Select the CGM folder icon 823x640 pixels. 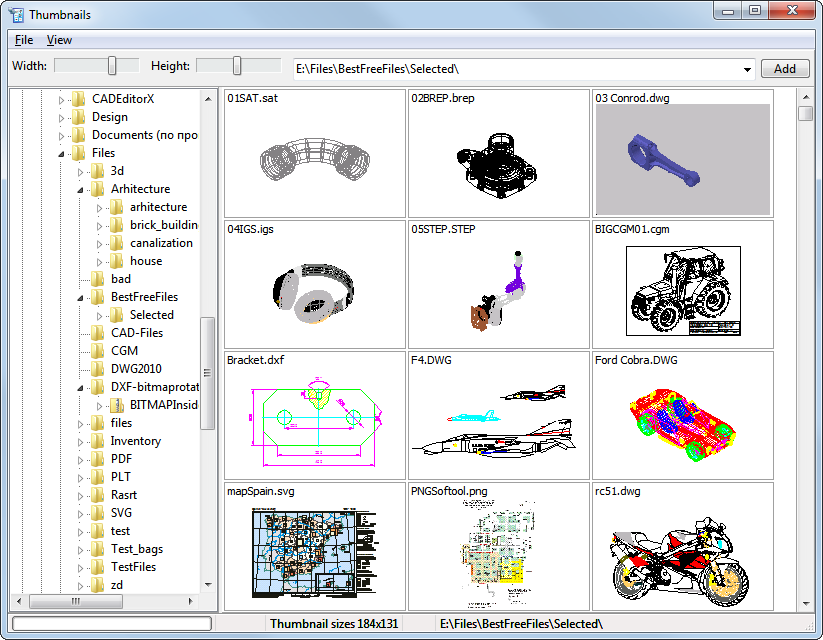tap(97, 351)
